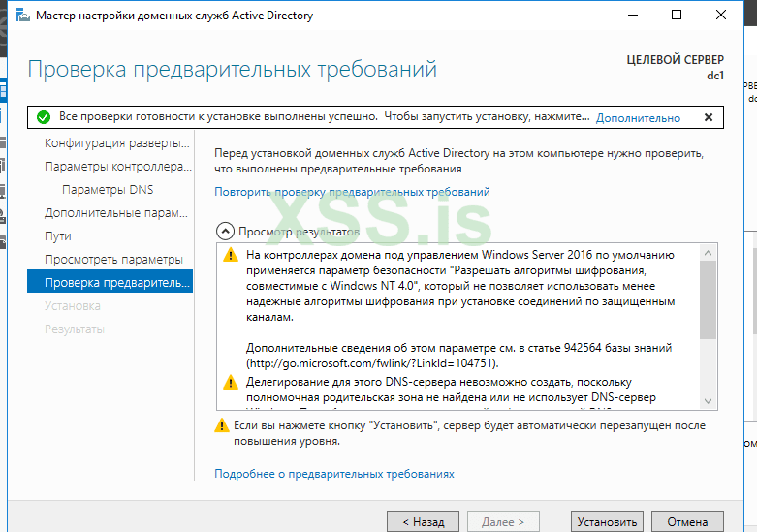Viewport: 757px width, 532px height.
Task: Open the Дополнительно link in notification bar
Action: tap(638, 118)
